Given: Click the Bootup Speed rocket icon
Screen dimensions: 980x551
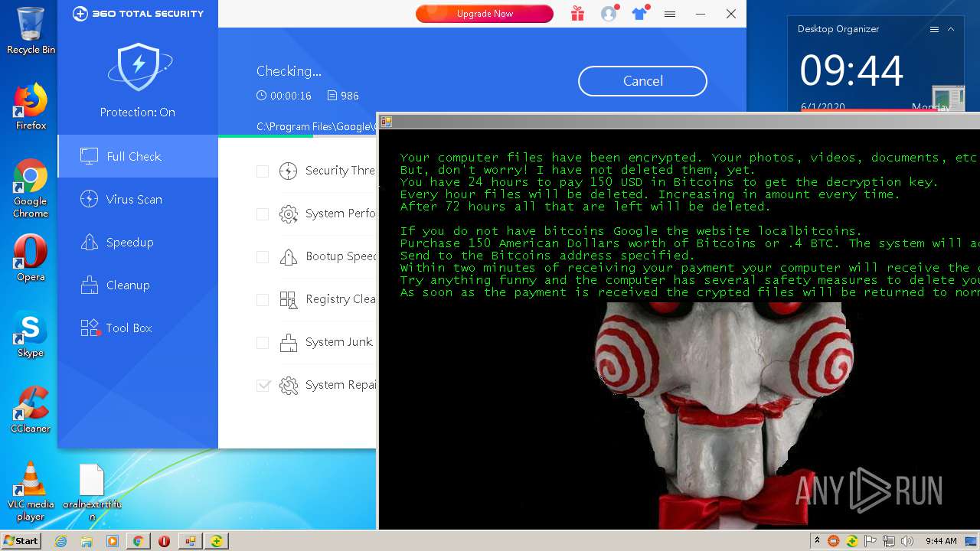Looking at the screenshot, I should pyautogui.click(x=289, y=256).
